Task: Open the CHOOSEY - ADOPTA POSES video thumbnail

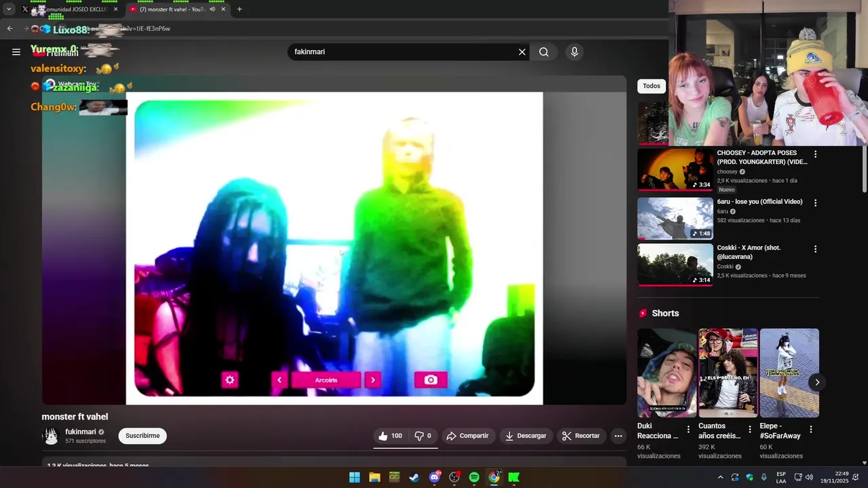Action: [675, 169]
